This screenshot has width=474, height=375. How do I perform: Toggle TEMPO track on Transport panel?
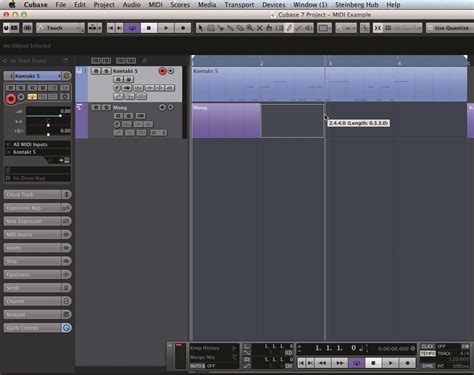[x=428, y=353]
